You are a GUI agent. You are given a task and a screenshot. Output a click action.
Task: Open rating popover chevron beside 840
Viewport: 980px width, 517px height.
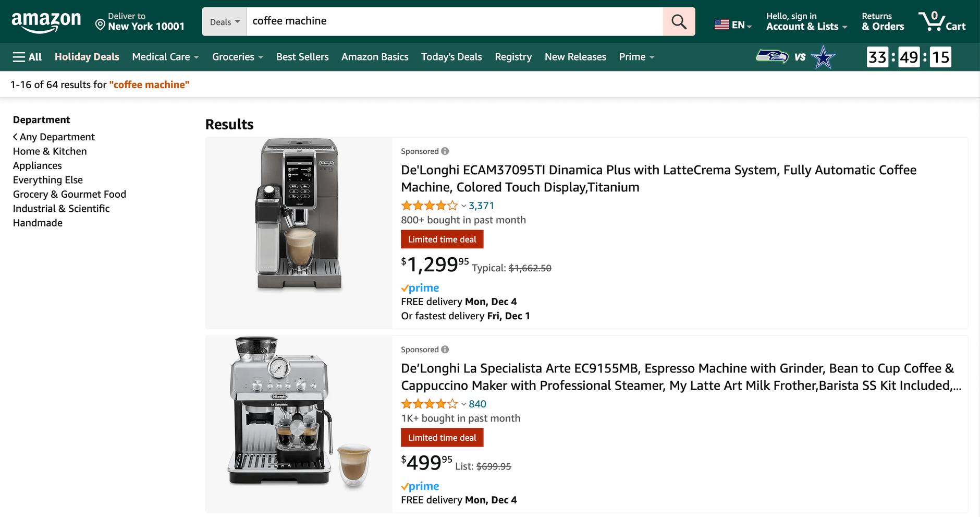pyautogui.click(x=463, y=404)
